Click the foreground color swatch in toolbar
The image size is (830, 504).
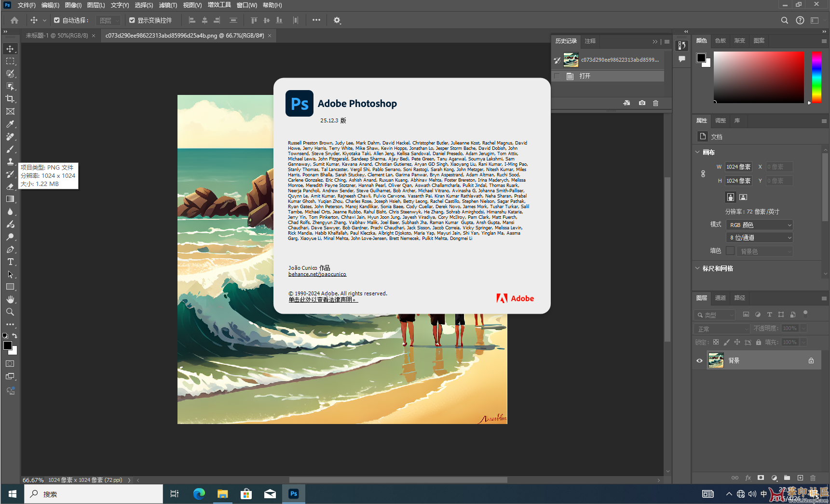(x=8, y=345)
